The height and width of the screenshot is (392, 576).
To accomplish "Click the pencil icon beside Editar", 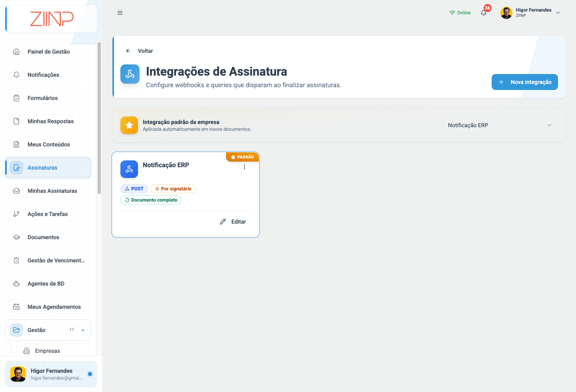I will [223, 222].
